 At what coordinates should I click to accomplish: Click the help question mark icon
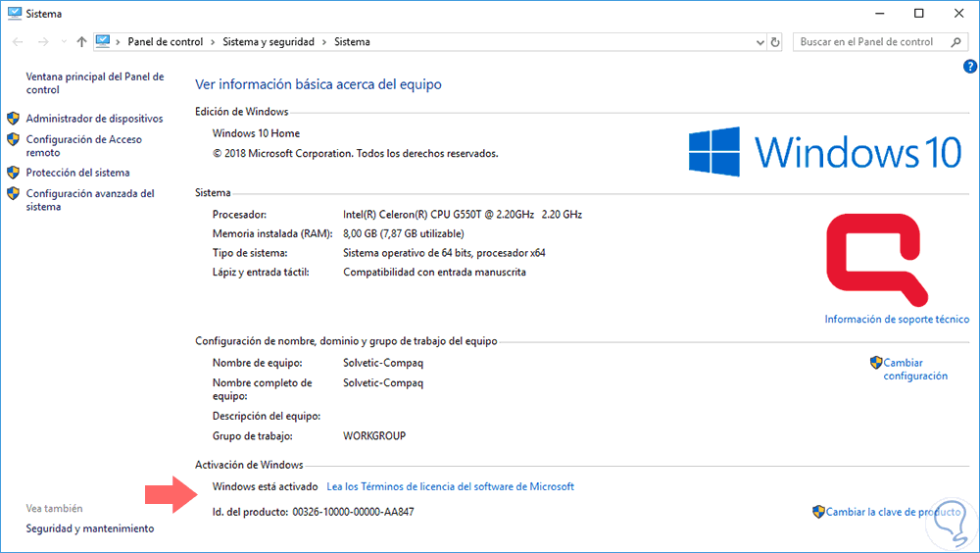[970, 67]
